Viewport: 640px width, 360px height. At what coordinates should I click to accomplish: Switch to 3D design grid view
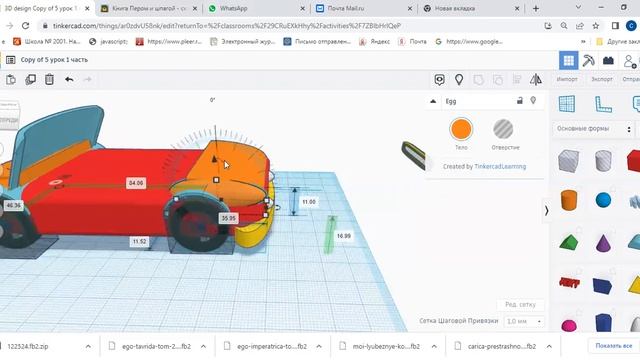[x=569, y=61]
